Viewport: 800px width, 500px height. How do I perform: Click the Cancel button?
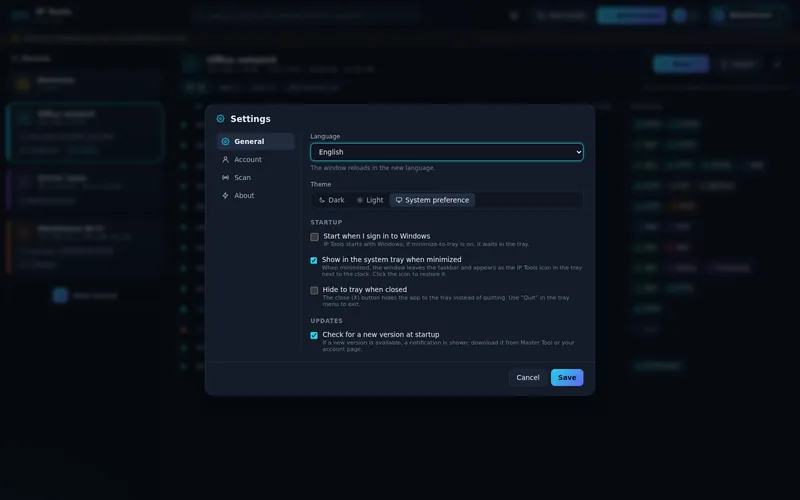[x=528, y=378]
